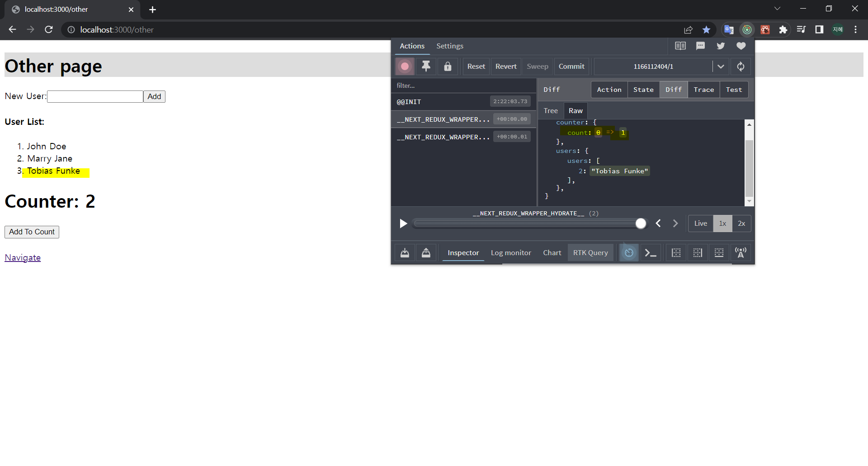Image resolution: width=868 pixels, height=466 pixels.
Task: Click the import state icon
Action: tap(405, 253)
